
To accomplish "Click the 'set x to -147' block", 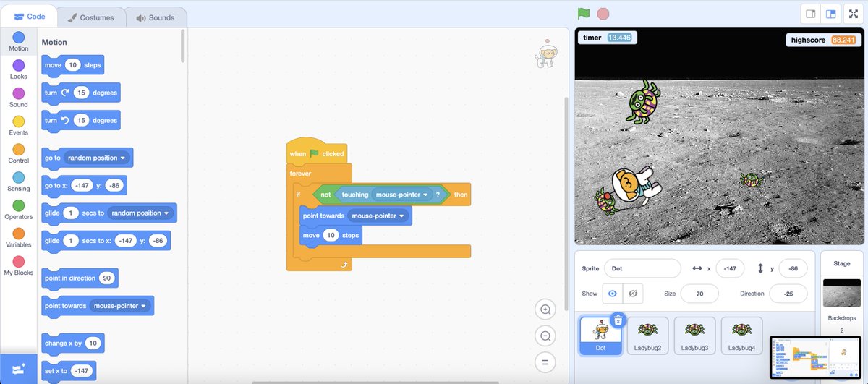I will point(69,371).
